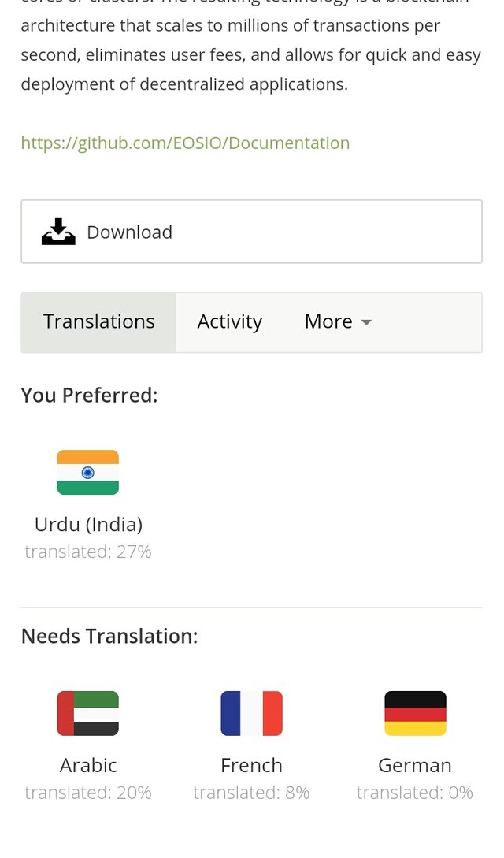Open the EOSIO Documentation GitHub link
The height and width of the screenshot is (858, 504).
coord(185,143)
